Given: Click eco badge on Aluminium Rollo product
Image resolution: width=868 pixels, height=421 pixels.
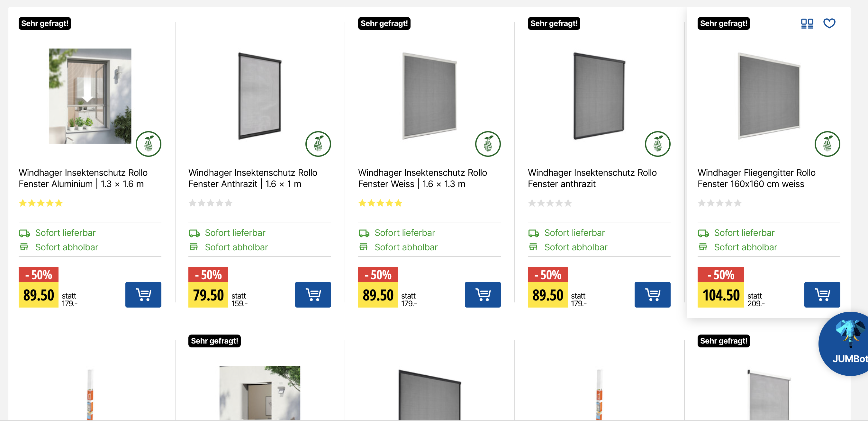Looking at the screenshot, I should (148, 144).
